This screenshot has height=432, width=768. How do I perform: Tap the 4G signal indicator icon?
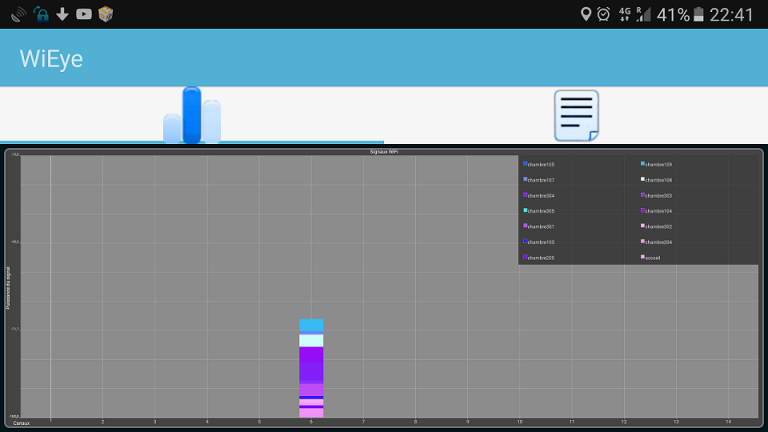(624, 14)
